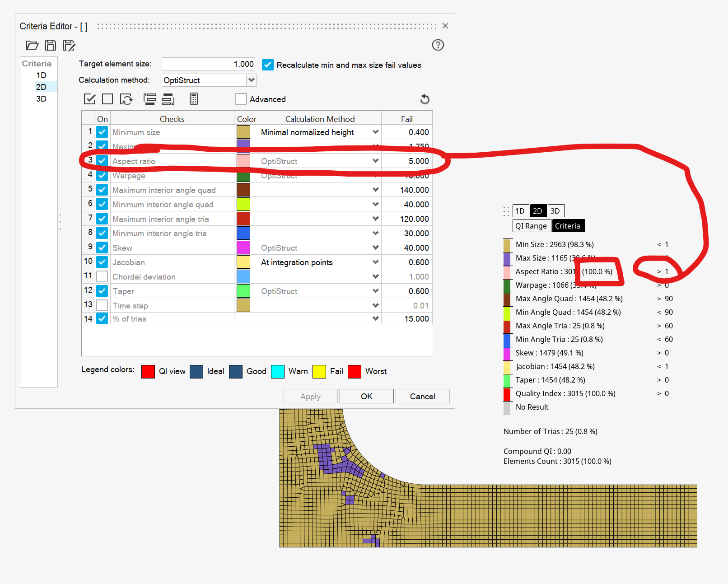Click the save-as criteria file icon
Viewport: 728px width, 584px height.
[x=69, y=45]
